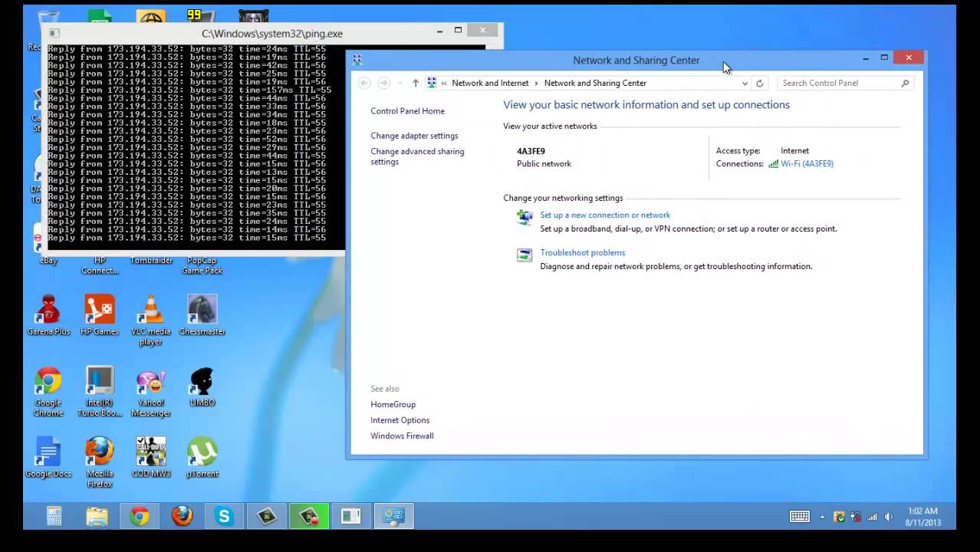Click the Troubleshoot problems icon
Viewport: 980px width, 552px height.
(x=525, y=255)
